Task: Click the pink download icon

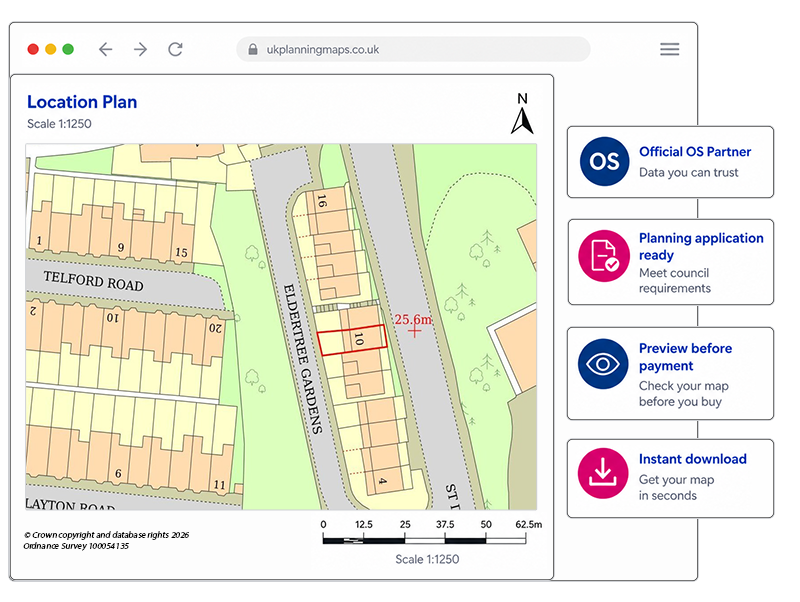Action: pyautogui.click(x=603, y=473)
